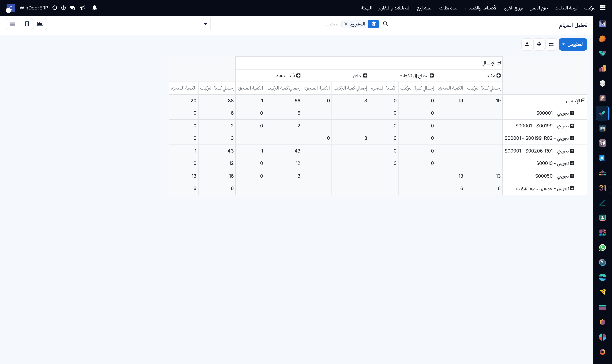Screen dimensions: 612x364
Task: Switch to graph chart view
Action: [x=40, y=24]
